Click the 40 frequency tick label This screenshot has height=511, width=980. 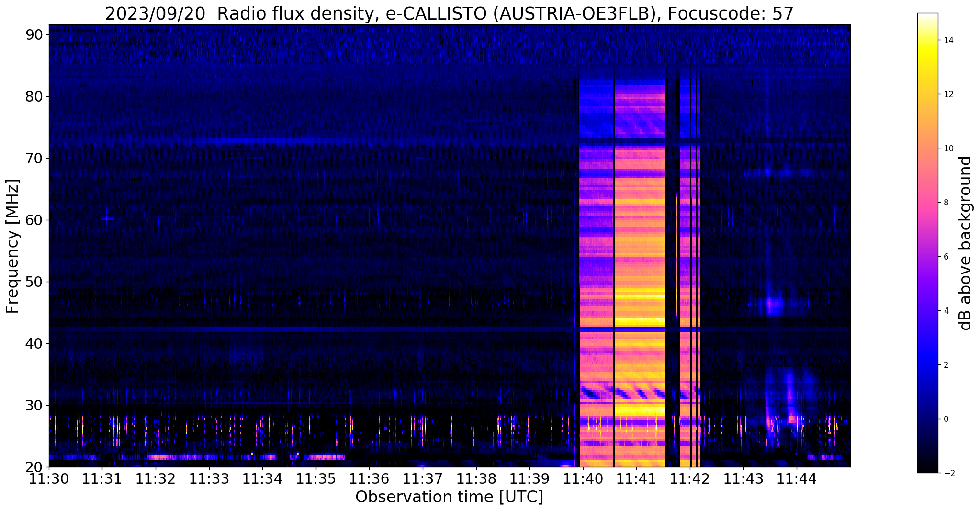click(35, 344)
